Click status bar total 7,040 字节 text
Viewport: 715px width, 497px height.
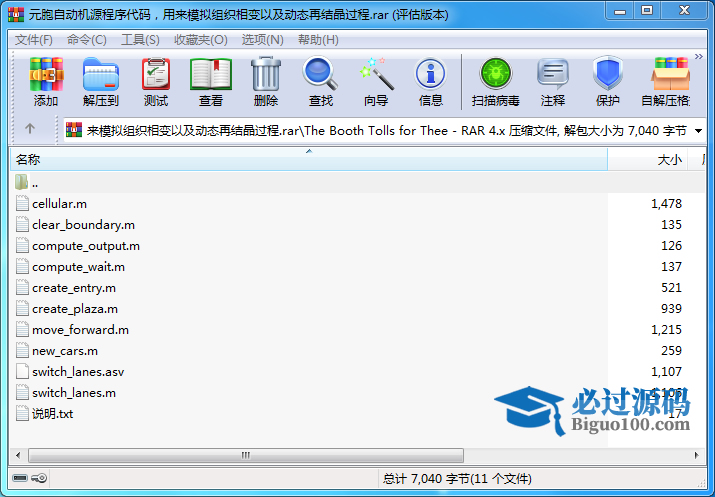tap(457, 478)
